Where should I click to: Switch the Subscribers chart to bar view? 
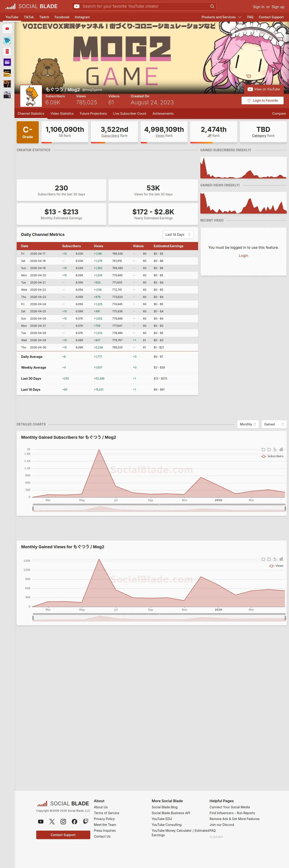tap(281, 450)
